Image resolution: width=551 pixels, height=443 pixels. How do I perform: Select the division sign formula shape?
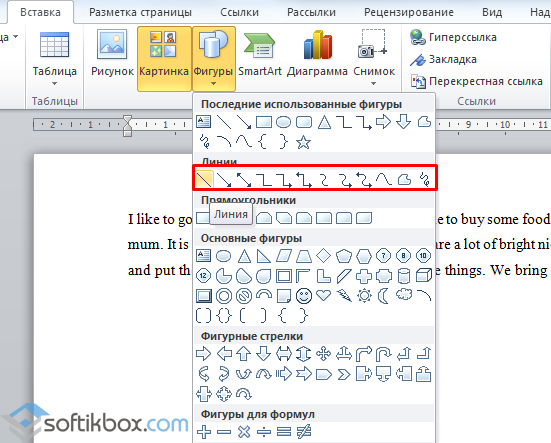[264, 432]
